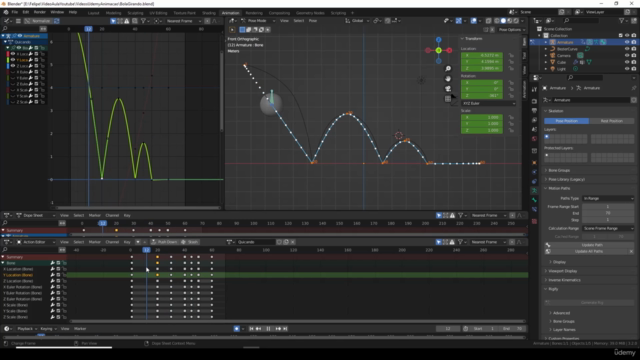Pause animation playback
Image resolution: width=640 pixels, height=360 pixels.
coord(268,329)
